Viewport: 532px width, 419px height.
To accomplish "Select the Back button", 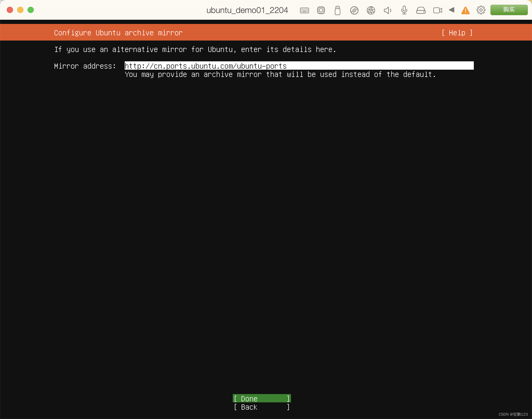I will pyautogui.click(x=261, y=407).
